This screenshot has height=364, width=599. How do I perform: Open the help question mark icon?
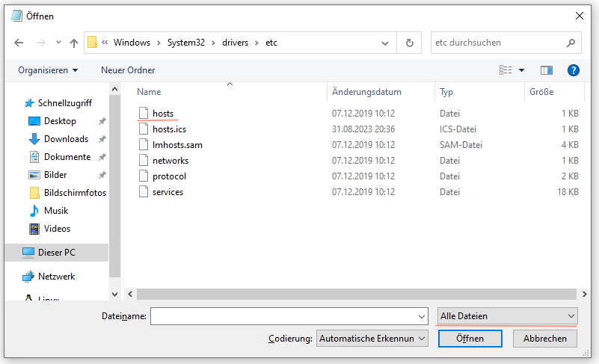tap(574, 70)
